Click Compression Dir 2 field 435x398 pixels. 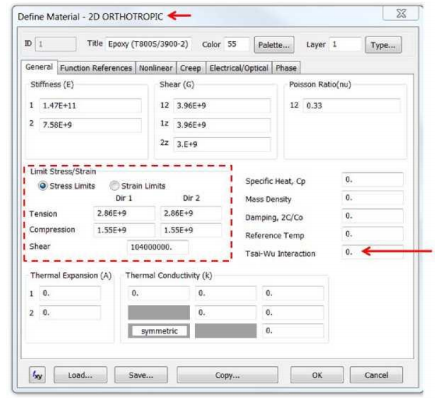191,230
